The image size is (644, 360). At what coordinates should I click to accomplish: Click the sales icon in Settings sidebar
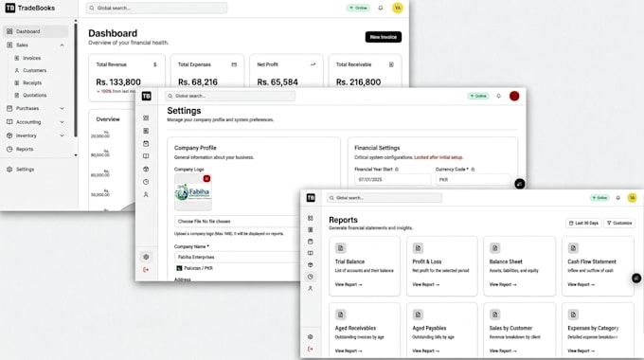tap(146, 131)
